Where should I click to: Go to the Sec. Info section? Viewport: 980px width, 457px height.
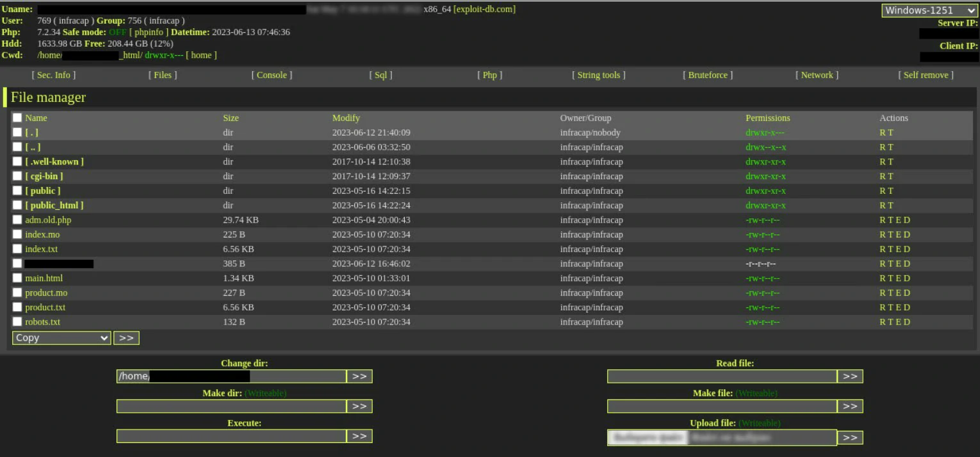54,75
